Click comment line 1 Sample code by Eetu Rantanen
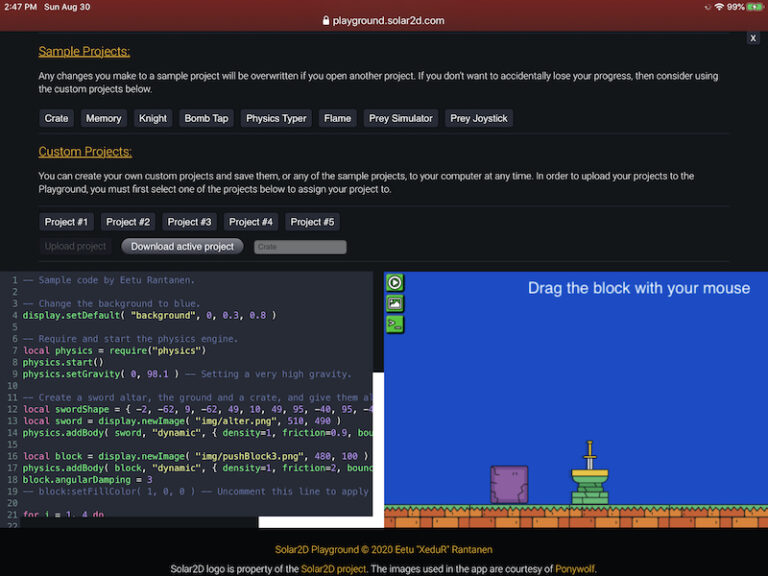This screenshot has width=768, height=576. (x=109, y=280)
